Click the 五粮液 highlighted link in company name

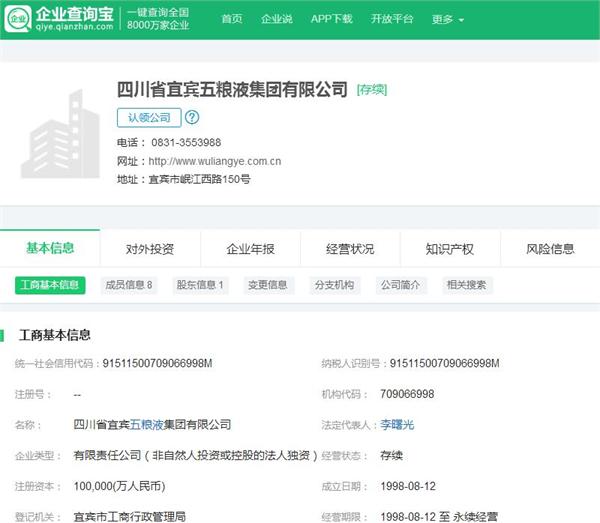[147, 425]
